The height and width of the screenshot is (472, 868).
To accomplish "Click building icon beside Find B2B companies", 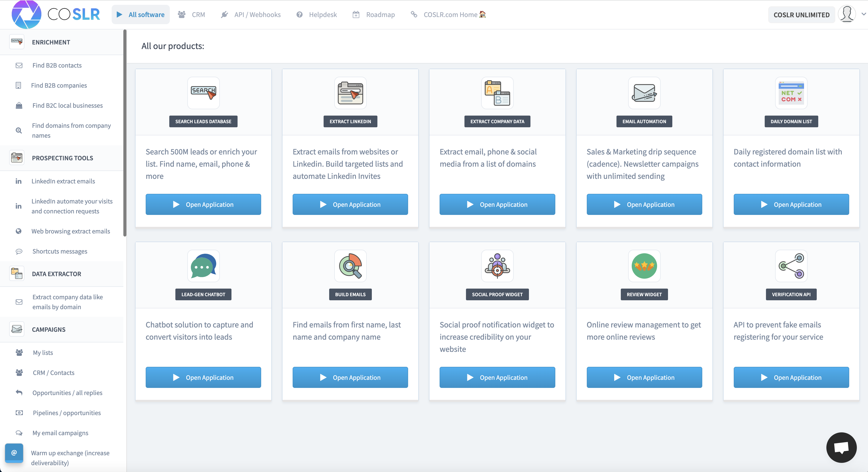I will click(x=19, y=85).
